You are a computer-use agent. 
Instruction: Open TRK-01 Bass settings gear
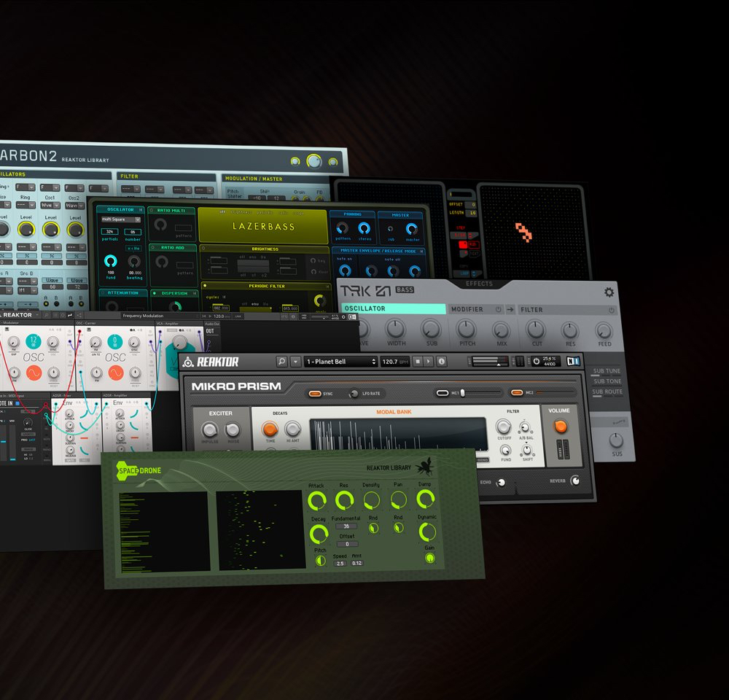[609, 292]
